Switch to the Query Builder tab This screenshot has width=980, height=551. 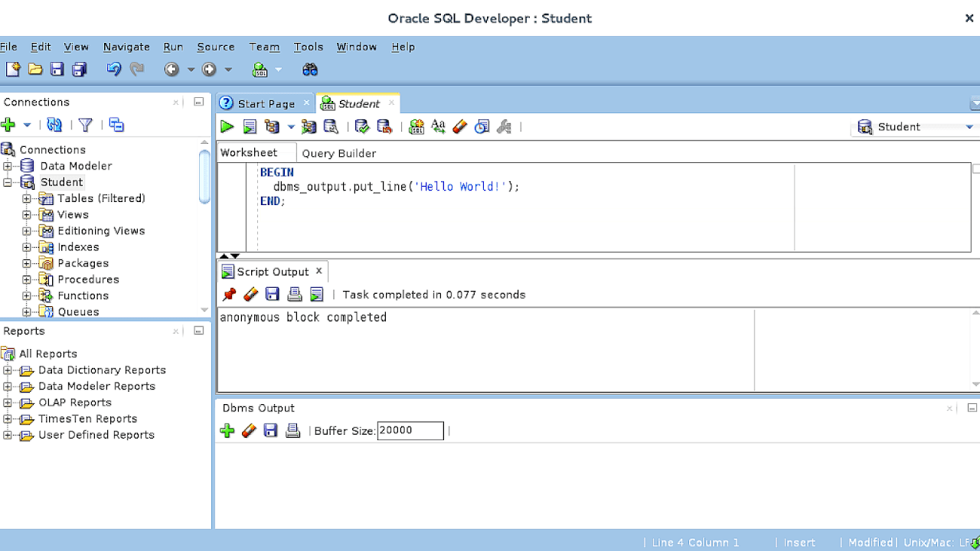(339, 153)
